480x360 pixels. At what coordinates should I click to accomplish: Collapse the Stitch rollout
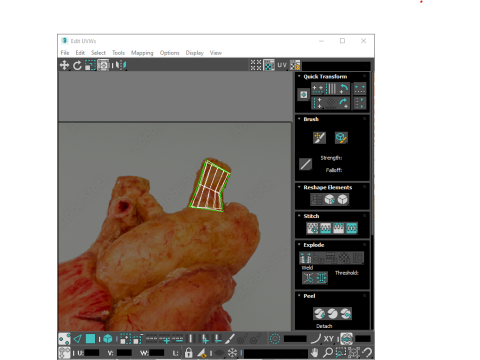[x=299, y=216]
